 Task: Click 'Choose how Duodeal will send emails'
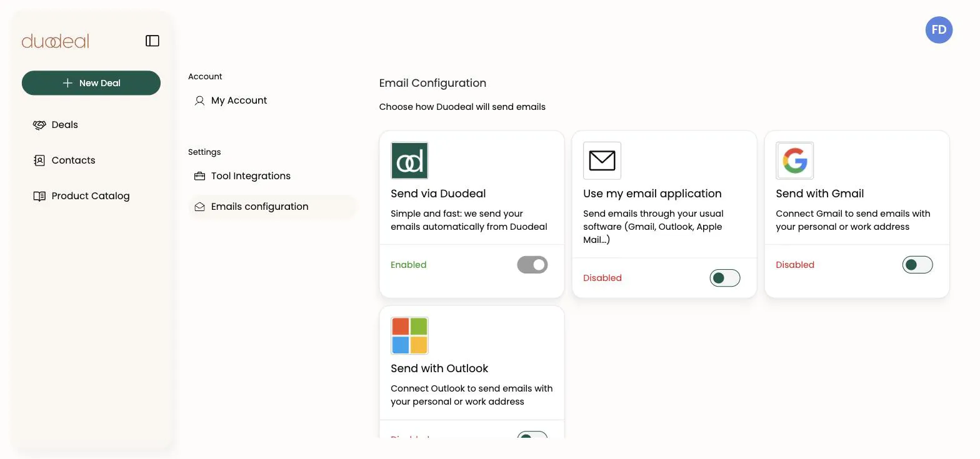point(462,107)
